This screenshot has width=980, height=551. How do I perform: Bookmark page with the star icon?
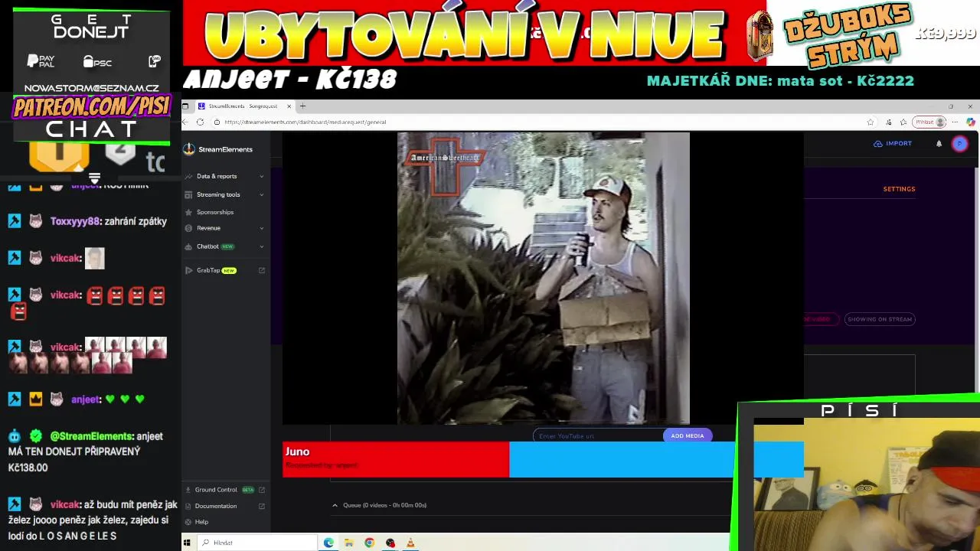coord(870,122)
